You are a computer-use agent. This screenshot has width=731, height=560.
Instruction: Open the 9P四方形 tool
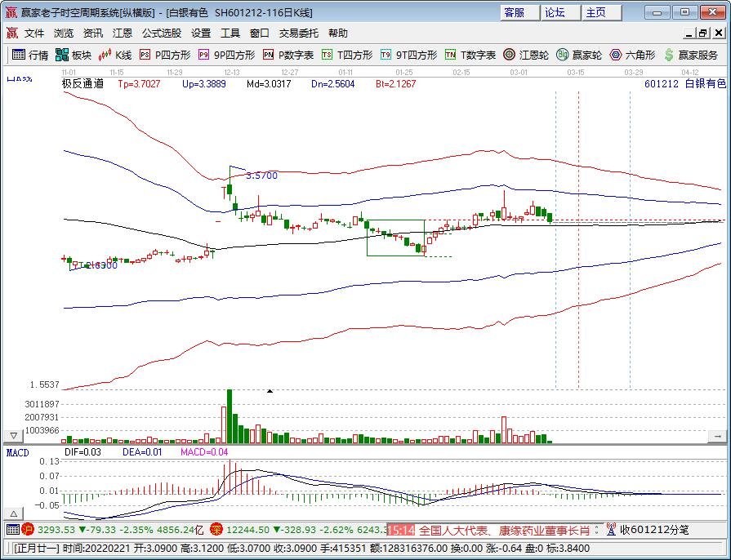click(x=226, y=55)
